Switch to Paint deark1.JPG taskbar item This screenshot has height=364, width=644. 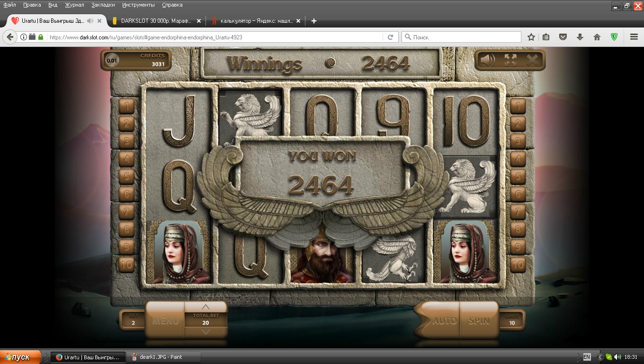pos(164,357)
